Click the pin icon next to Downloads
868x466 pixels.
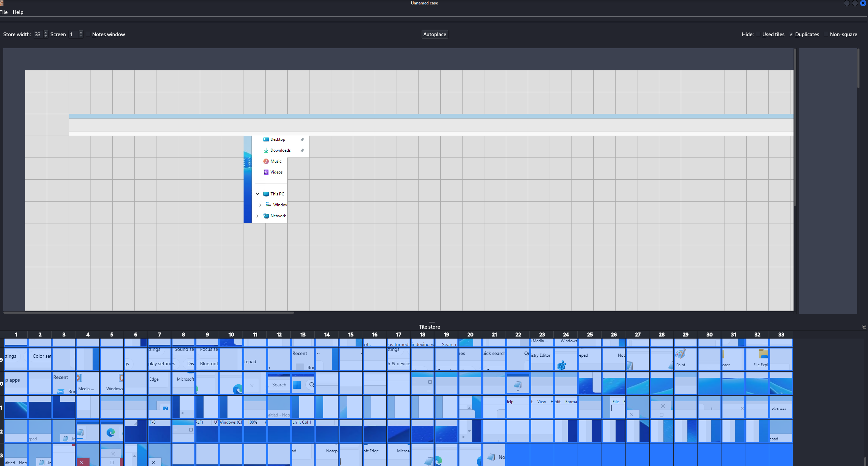click(x=302, y=150)
